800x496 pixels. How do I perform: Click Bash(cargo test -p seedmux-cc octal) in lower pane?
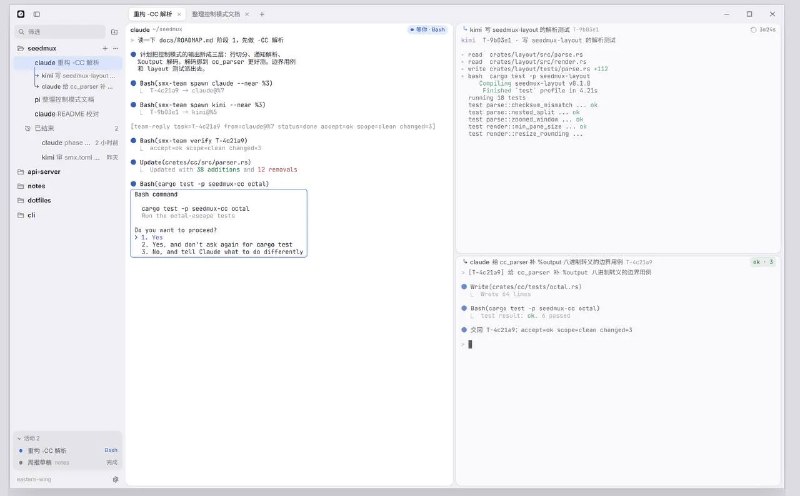(x=535, y=308)
